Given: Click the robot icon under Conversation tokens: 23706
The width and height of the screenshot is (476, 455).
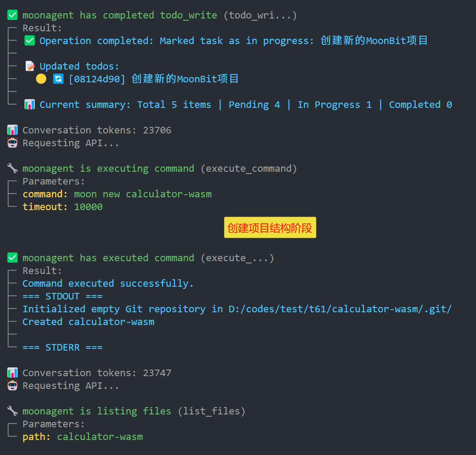Looking at the screenshot, I should 12,143.
